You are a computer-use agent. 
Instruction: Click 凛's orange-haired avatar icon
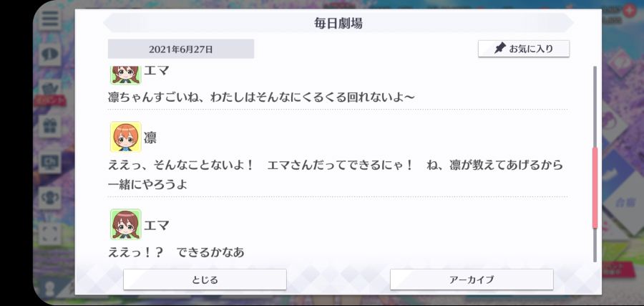tap(126, 137)
